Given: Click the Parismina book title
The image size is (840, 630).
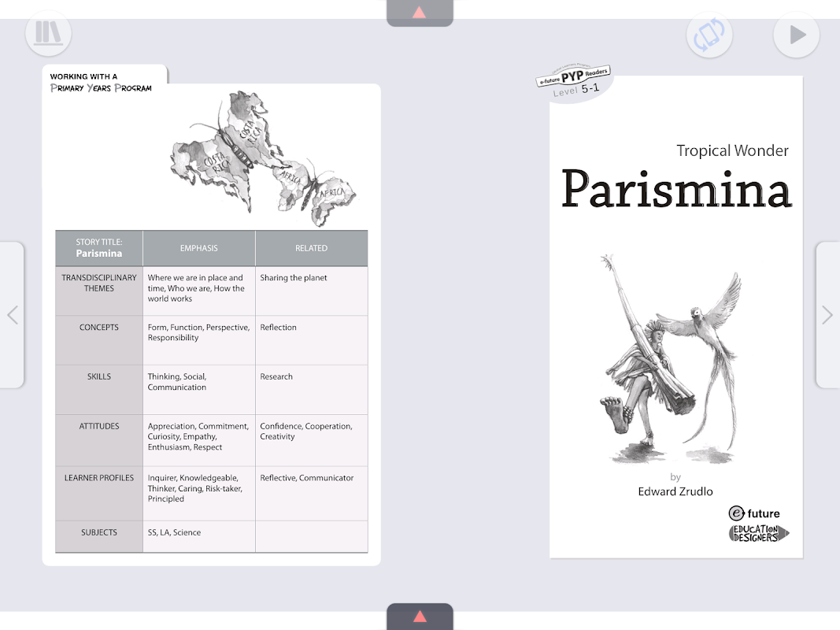Looking at the screenshot, I should (676, 188).
